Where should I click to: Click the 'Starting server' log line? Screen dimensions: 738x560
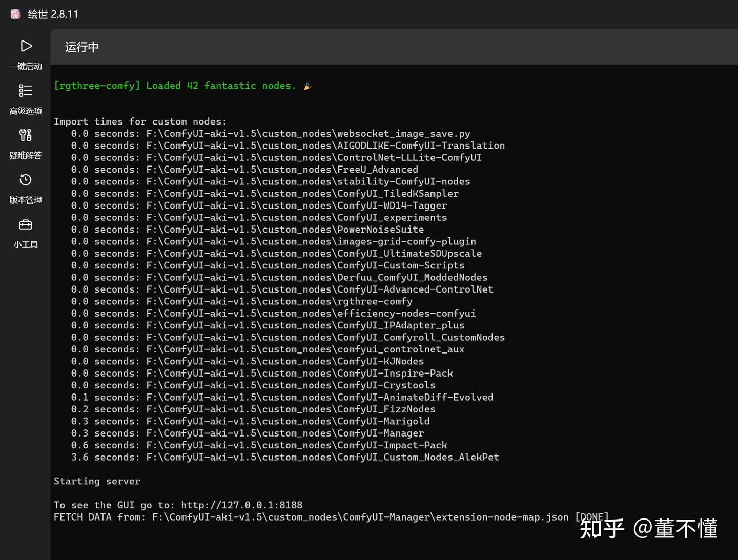97,481
